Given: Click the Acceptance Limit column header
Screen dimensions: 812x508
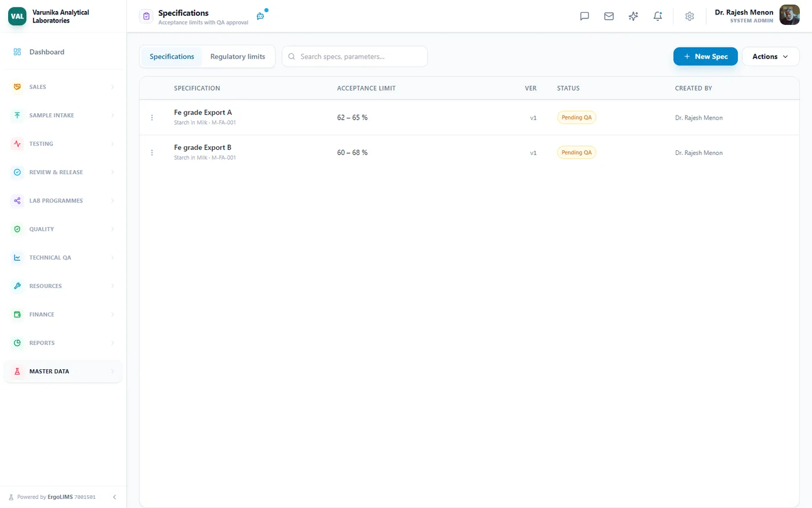Looking at the screenshot, I should click(366, 88).
